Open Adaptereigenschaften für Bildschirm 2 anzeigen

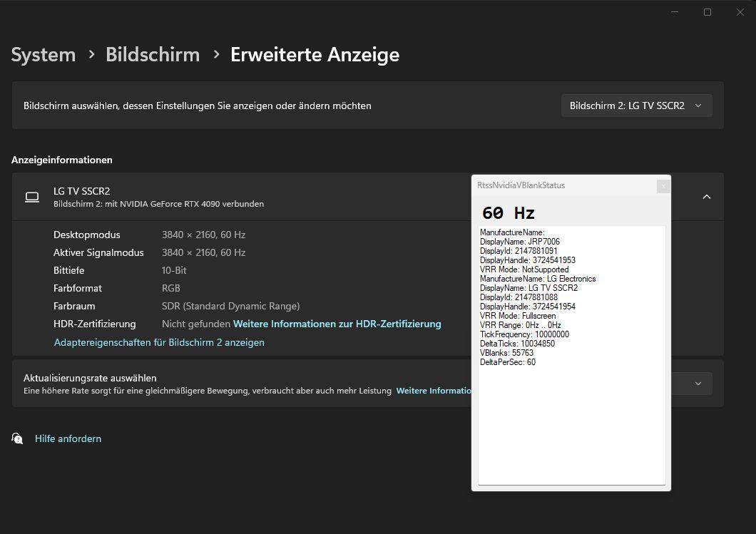tap(159, 342)
